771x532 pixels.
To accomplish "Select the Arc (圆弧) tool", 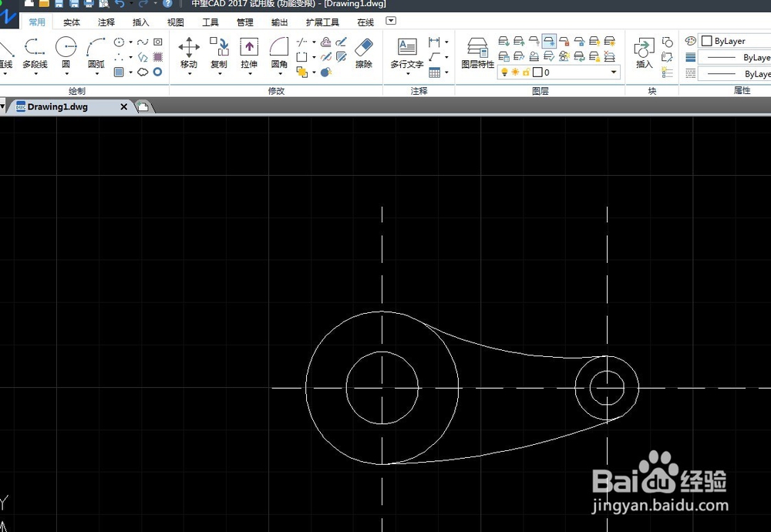I will click(x=96, y=52).
